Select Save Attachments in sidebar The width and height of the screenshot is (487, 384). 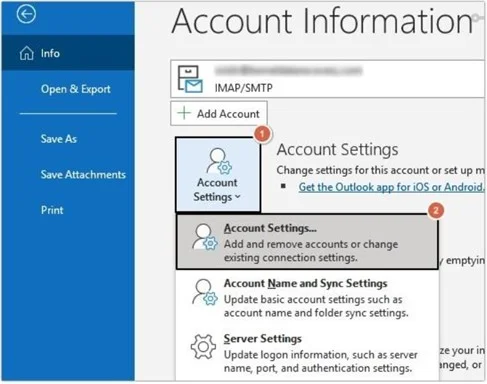83,174
